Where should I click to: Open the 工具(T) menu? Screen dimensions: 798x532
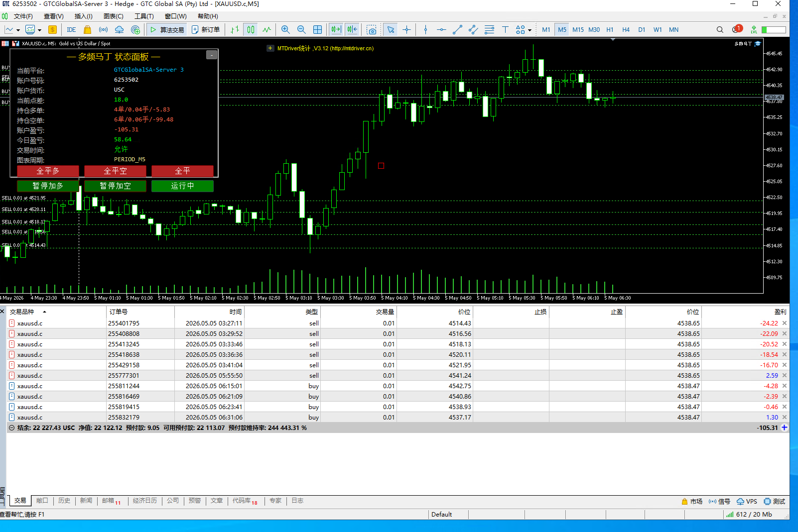144,16
